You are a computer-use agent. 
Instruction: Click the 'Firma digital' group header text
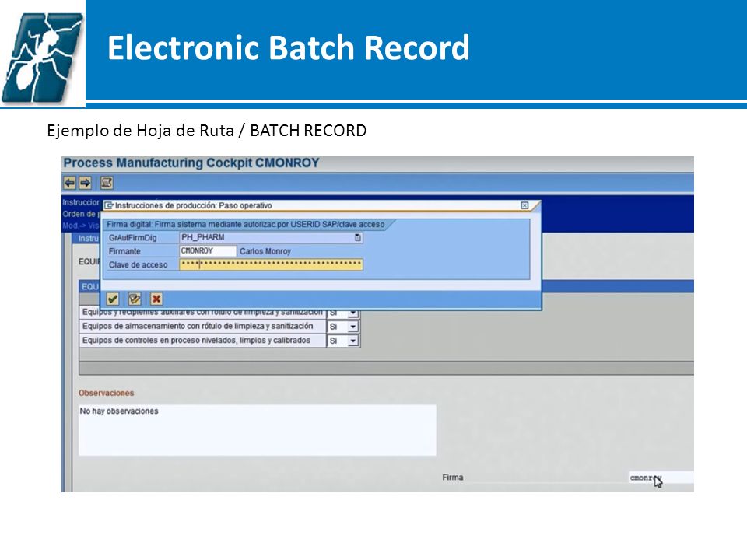[x=245, y=224]
